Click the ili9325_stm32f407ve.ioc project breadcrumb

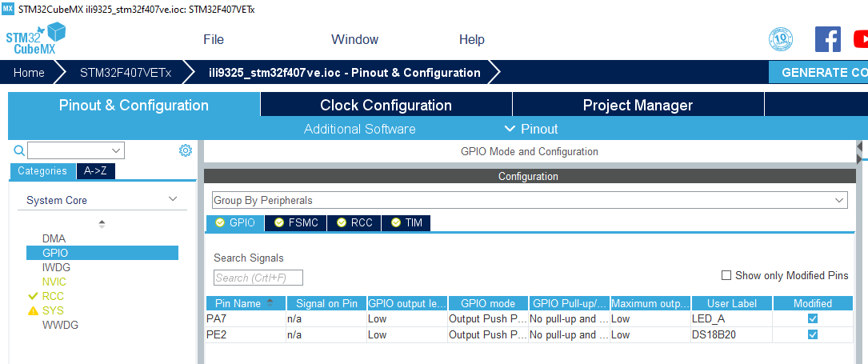pyautogui.click(x=344, y=73)
